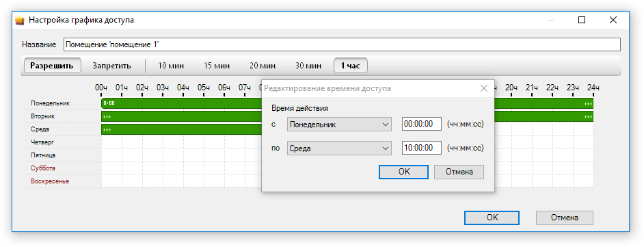644x247 pixels.
Task: Click the start time field 00:00:00
Action: tap(421, 124)
